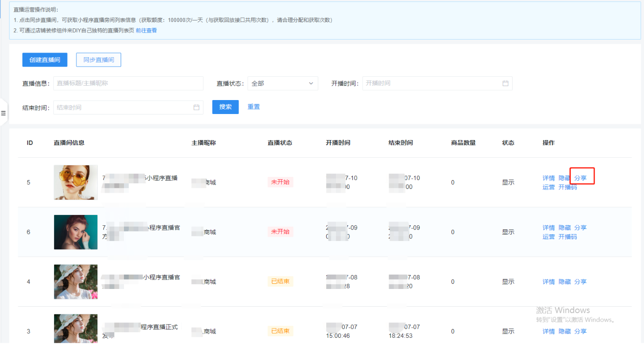Click 运营 for live room ID 5
Image resolution: width=644 pixels, height=349 pixels.
pos(548,187)
